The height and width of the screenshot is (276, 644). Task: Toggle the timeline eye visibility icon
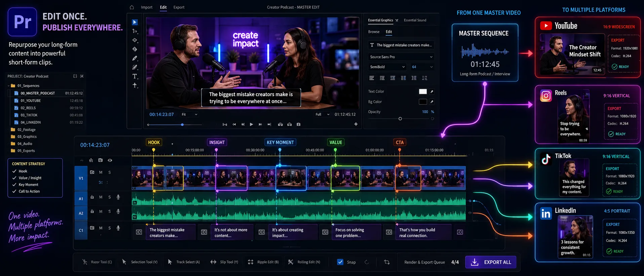[110, 160]
